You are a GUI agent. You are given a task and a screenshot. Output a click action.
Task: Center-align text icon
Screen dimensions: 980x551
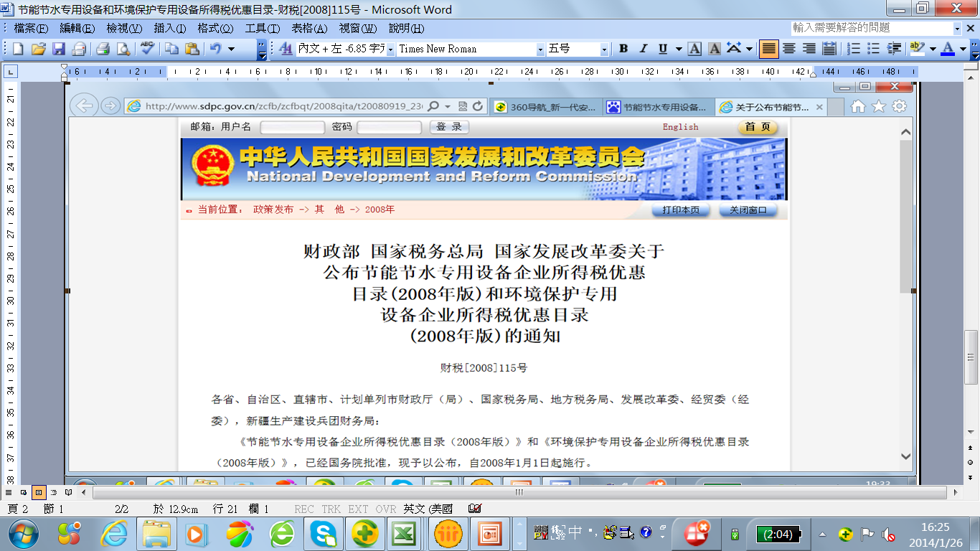[x=789, y=49]
